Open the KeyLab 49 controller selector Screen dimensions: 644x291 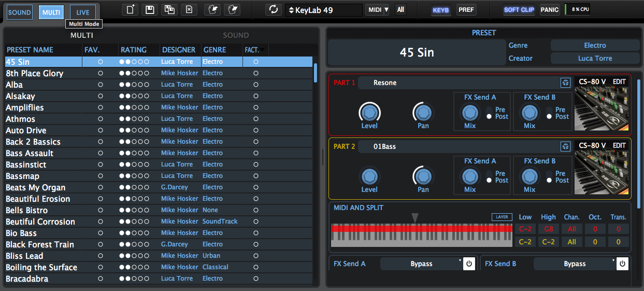(x=324, y=10)
